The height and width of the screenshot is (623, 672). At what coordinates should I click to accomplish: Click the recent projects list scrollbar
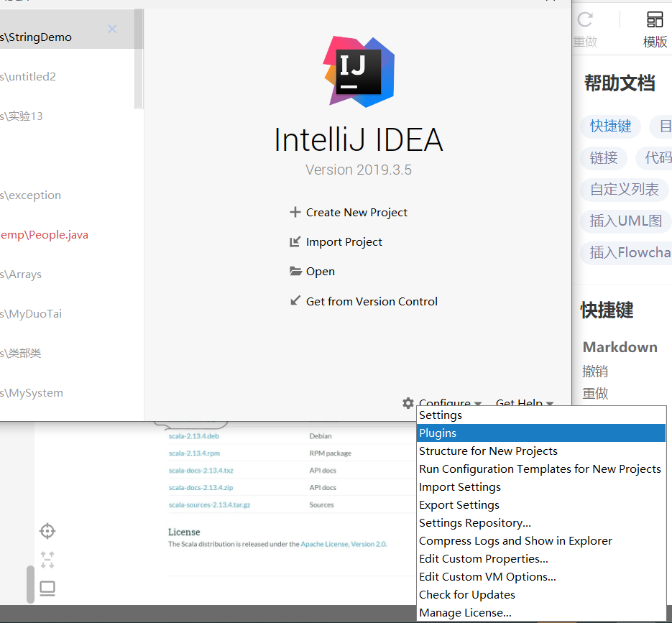coord(139,59)
